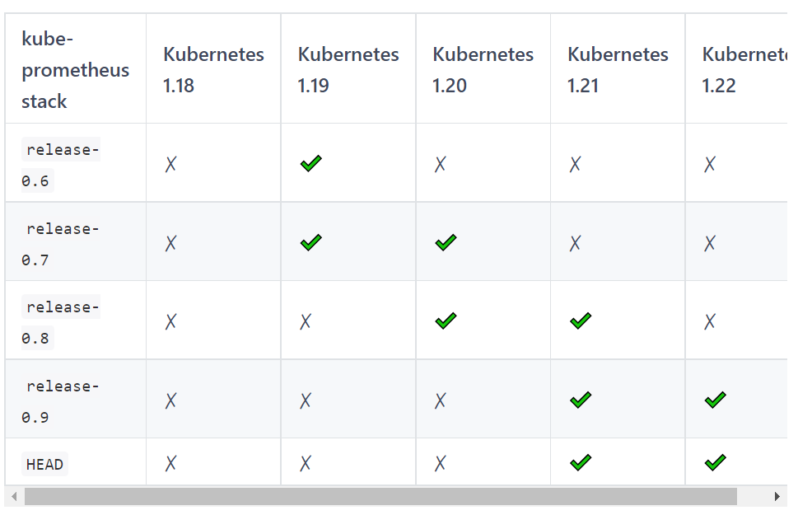Screen dimensions: 812x515
Task: Select the release-0.9 row label
Action: 61,401
